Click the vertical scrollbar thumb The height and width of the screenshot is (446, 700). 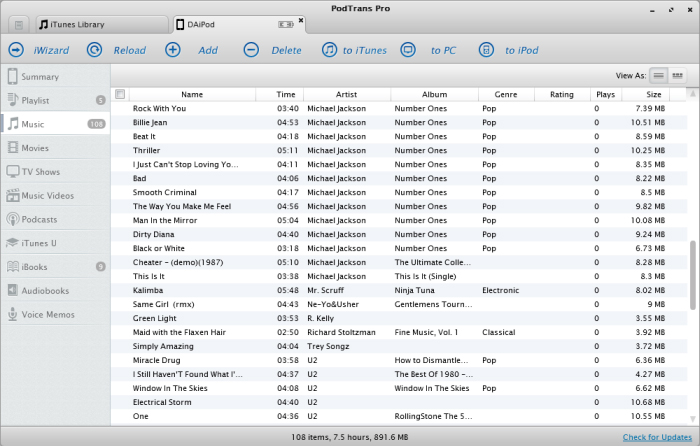pyautogui.click(x=693, y=275)
